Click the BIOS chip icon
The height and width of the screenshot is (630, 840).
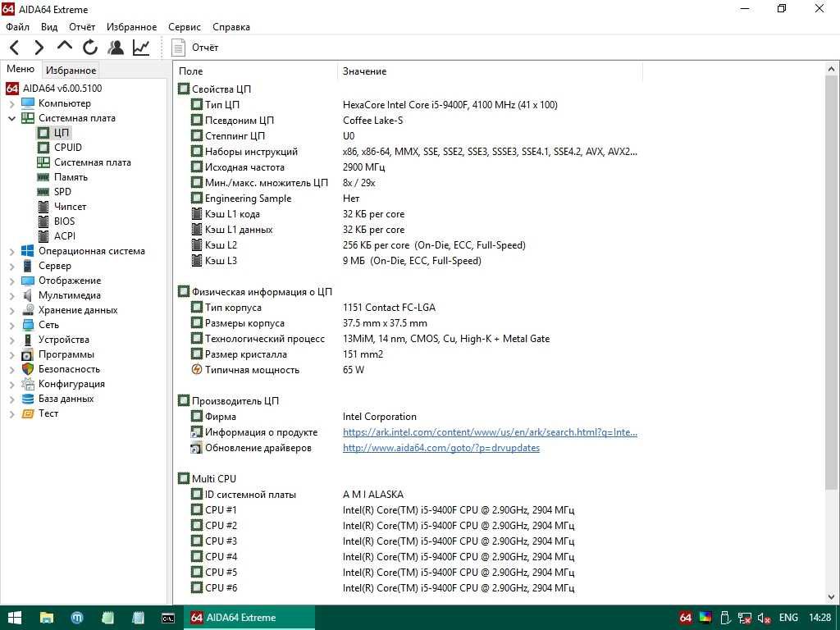[43, 221]
